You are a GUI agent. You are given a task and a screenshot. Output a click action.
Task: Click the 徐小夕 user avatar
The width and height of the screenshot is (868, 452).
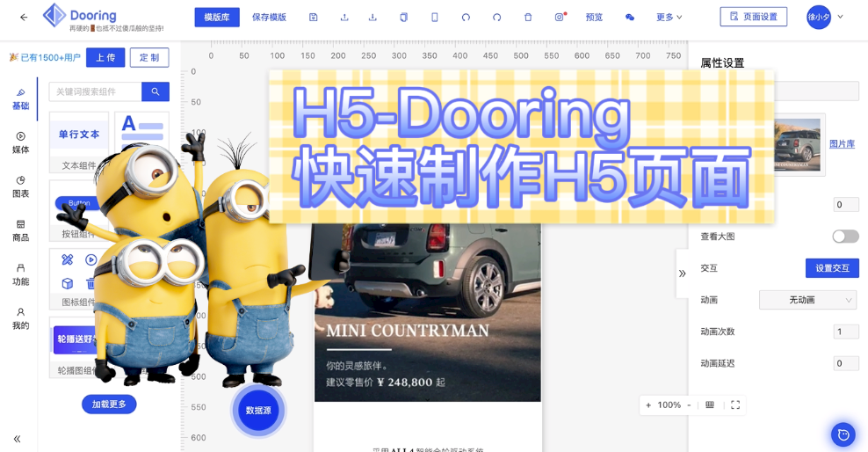click(x=819, y=17)
